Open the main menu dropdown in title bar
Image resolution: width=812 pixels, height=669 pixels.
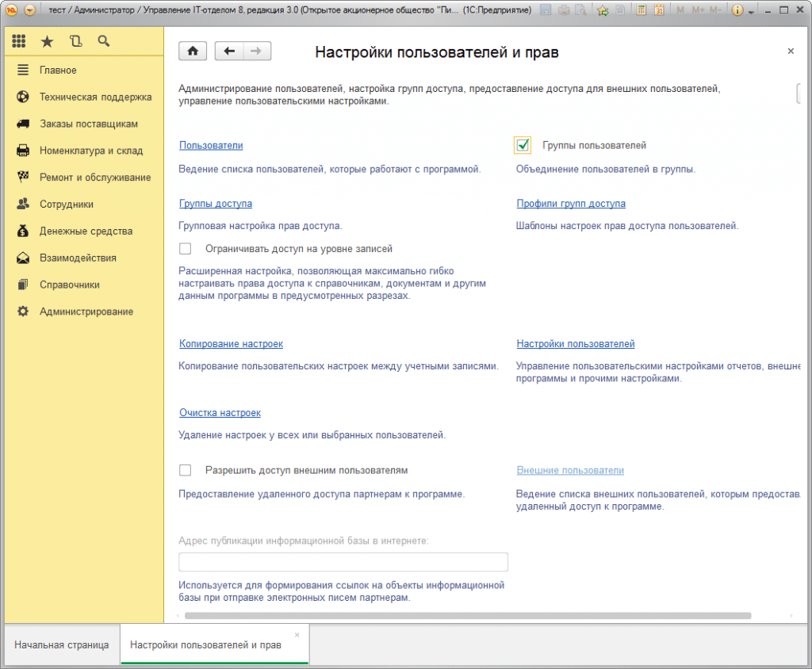click(x=30, y=10)
